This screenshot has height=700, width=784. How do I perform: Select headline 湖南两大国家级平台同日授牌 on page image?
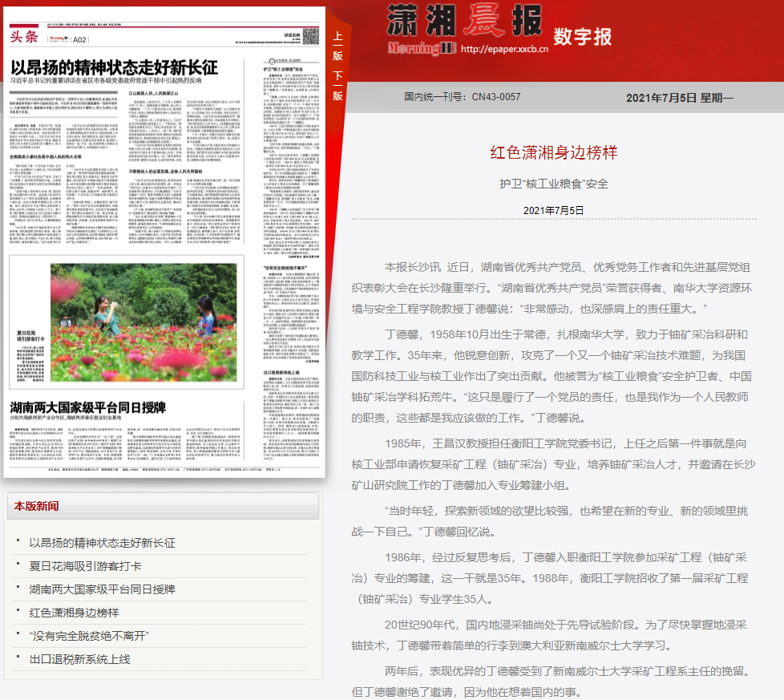pyautogui.click(x=88, y=407)
